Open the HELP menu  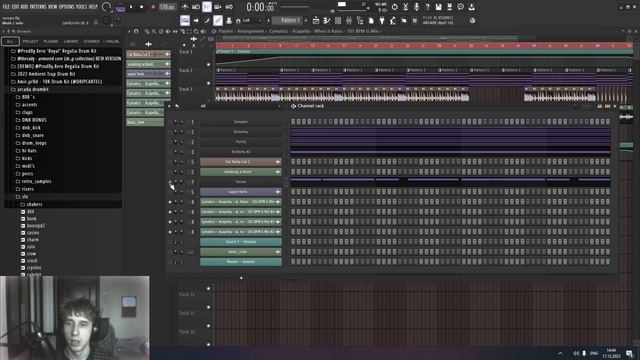pos(93,7)
